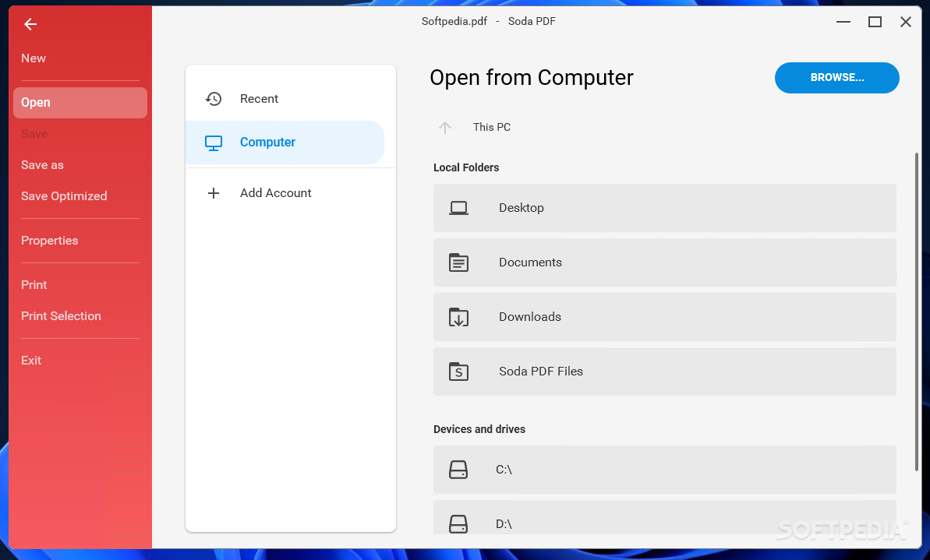The image size is (930, 560).
Task: Open the Documents folder row
Action: point(664,262)
